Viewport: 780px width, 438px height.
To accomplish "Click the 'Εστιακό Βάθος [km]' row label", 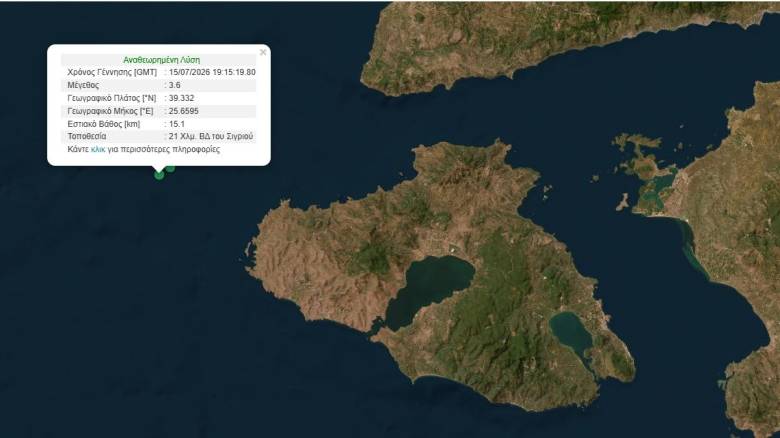I will (104, 124).
